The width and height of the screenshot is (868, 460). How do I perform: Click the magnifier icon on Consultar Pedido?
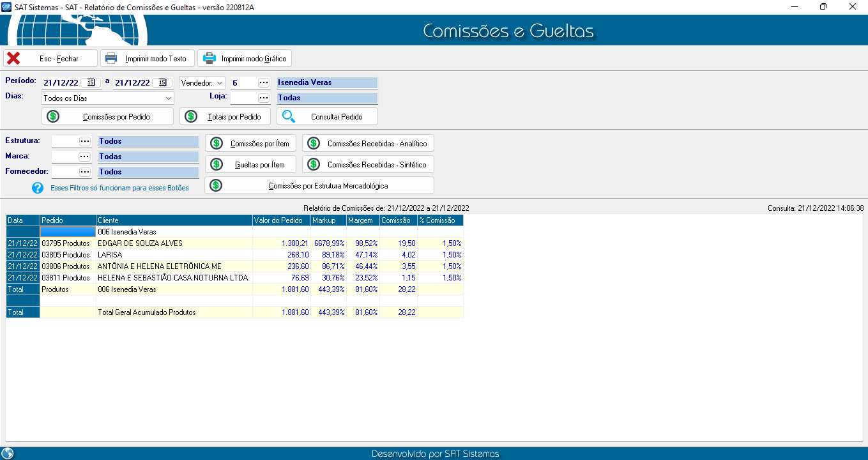(289, 117)
